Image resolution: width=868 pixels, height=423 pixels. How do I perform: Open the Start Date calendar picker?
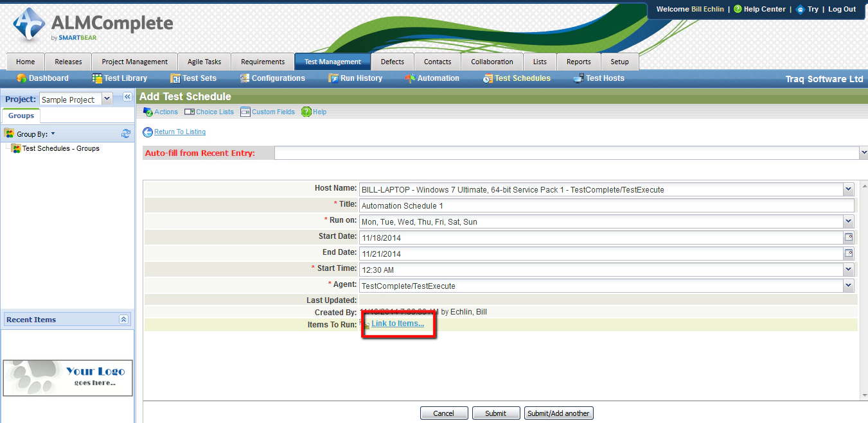click(x=849, y=237)
